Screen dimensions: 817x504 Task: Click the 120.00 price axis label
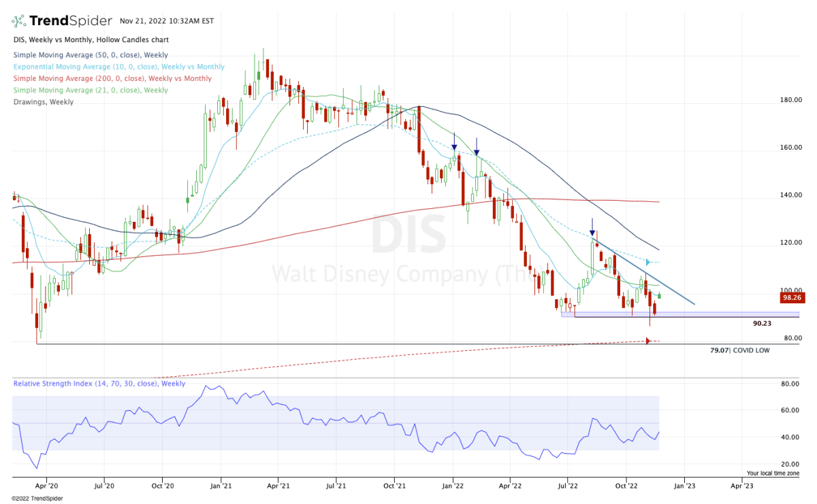tap(790, 243)
